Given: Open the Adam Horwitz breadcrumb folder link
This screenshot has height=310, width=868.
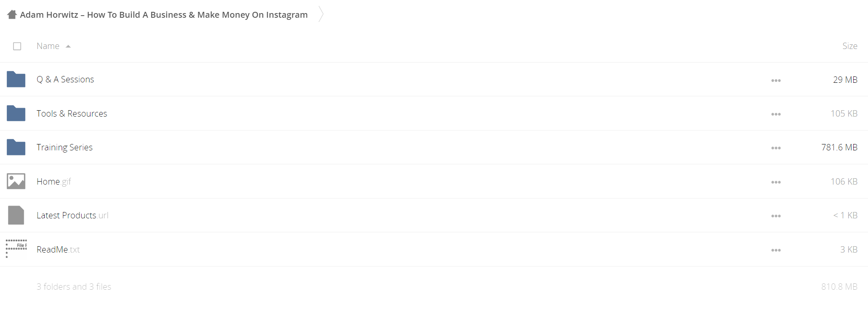Looking at the screenshot, I should 164,15.
